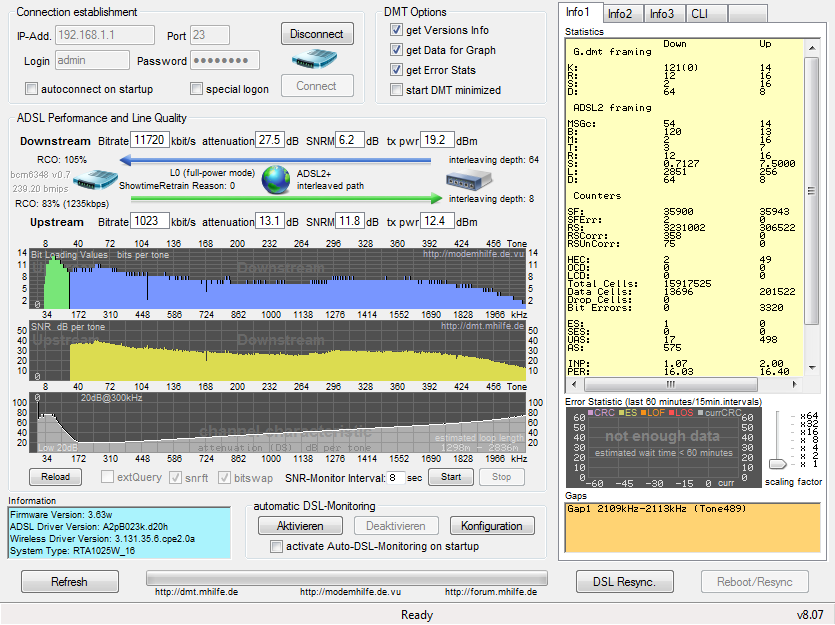Open Konfiguration for DSL monitoring
The image size is (835, 625).
point(492,526)
